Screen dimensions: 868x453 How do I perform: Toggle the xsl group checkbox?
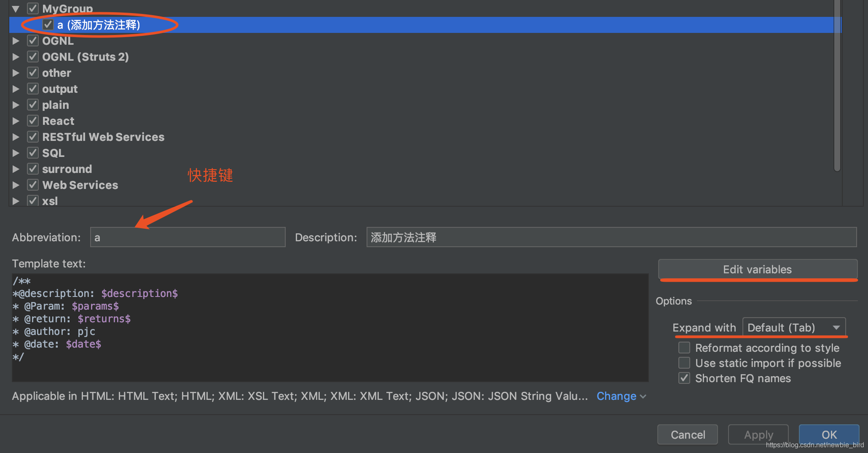coord(33,201)
